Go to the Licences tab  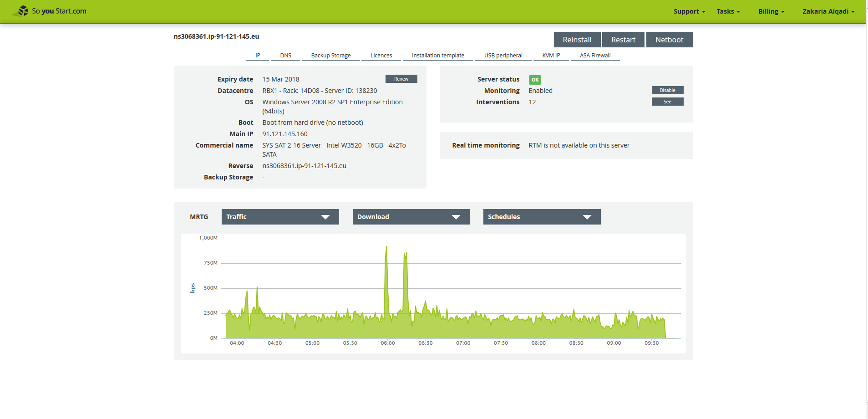click(381, 56)
